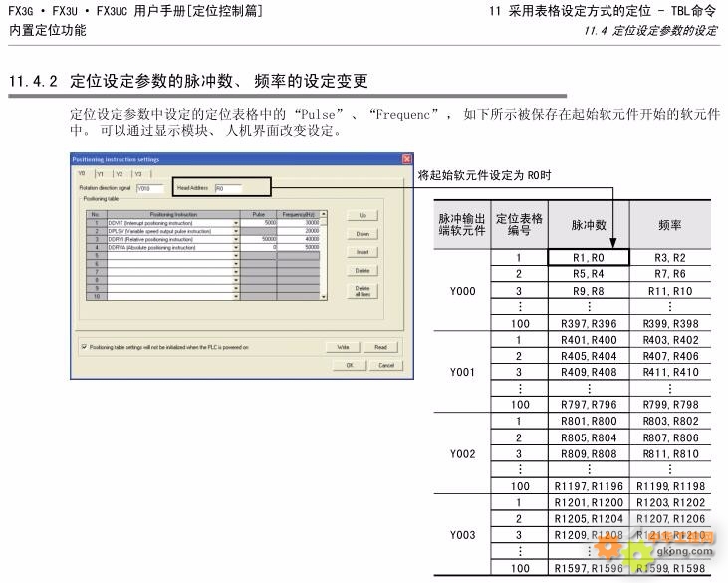Click the Y003 row label

point(462,535)
